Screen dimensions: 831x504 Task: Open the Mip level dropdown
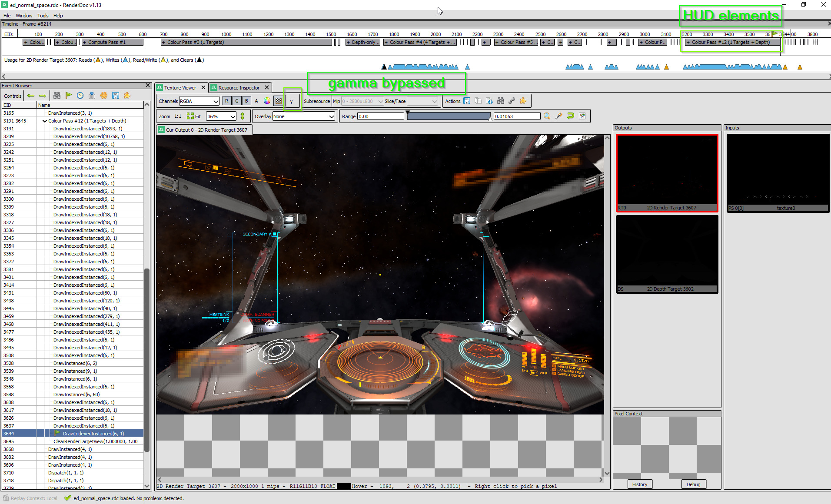pyautogui.click(x=362, y=101)
